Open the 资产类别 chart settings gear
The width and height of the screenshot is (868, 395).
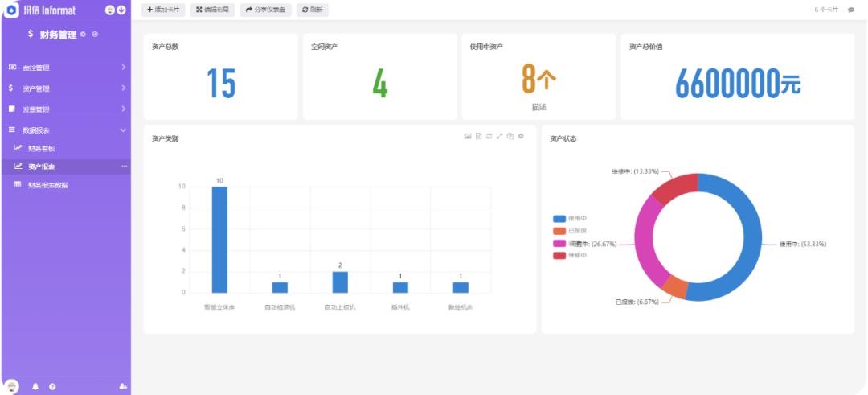coord(521,137)
